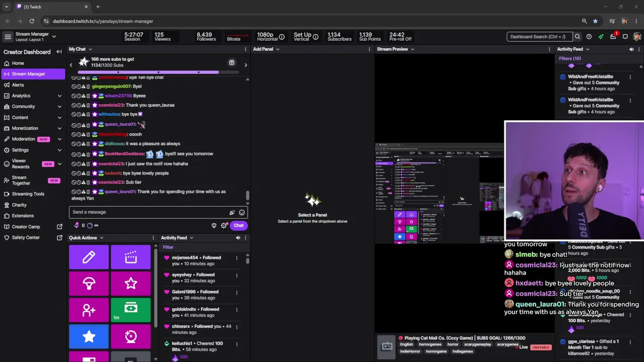
Task: Click the green sparkle icon in the top bar
Action: 601,37
